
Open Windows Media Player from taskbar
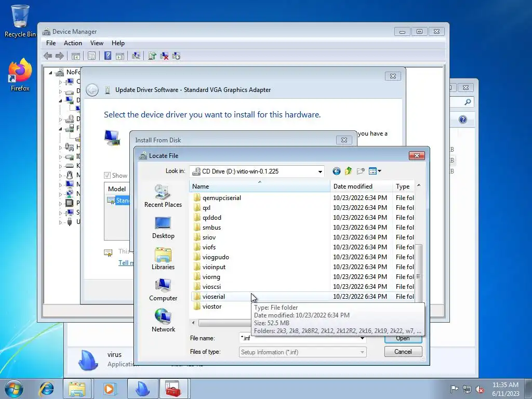pos(109,389)
